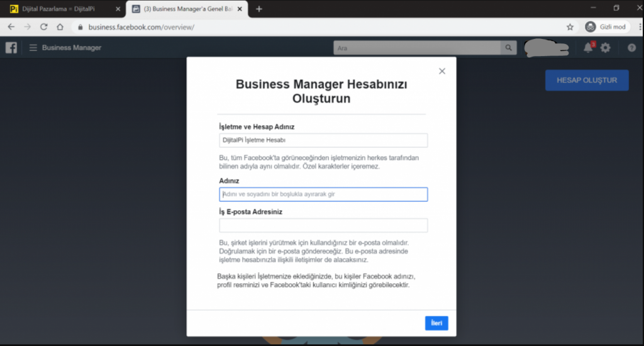Click the İş E-posta Adresiniz field
Image resolution: width=644 pixels, height=346 pixels.
coord(323,225)
